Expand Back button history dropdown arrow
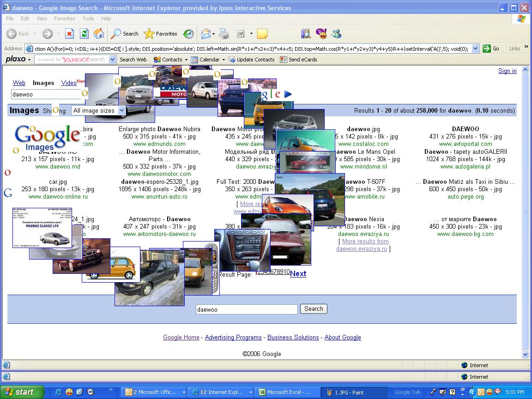 pyautogui.click(x=35, y=34)
